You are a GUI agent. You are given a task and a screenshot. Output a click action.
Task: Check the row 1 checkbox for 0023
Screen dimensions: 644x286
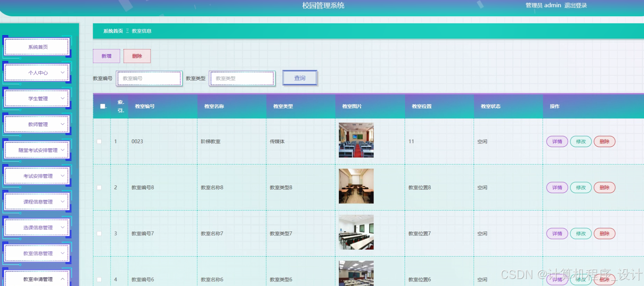99,141
